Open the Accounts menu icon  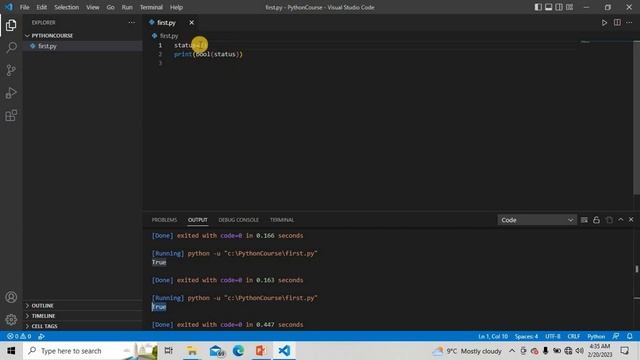click(11, 297)
